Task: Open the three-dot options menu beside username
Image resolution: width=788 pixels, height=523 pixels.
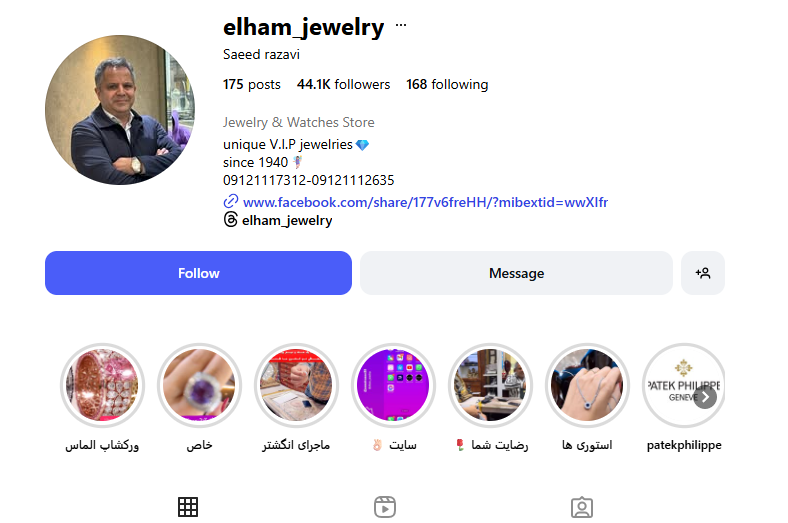Action: [x=401, y=25]
